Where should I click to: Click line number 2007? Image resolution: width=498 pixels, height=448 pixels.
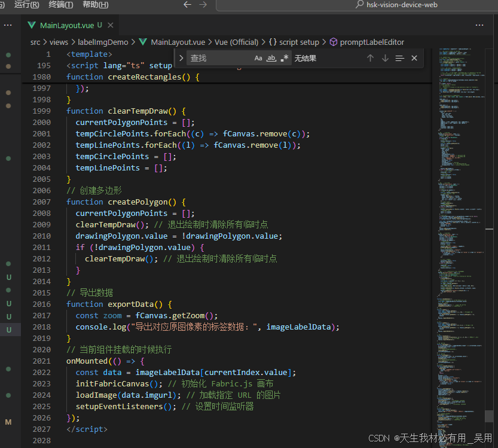coord(42,202)
